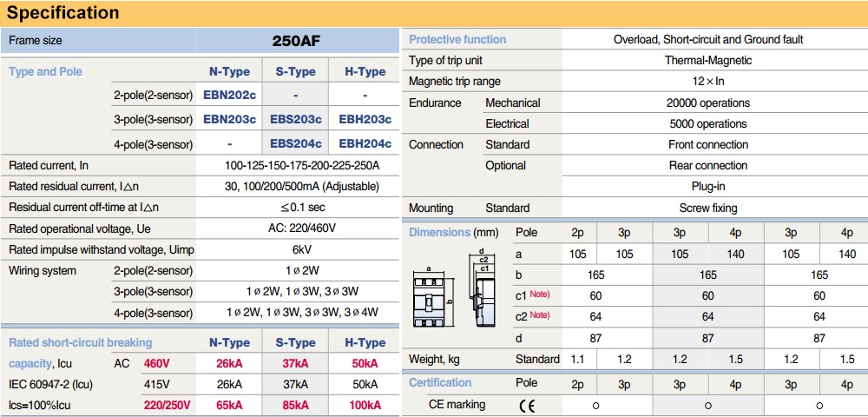Click the 65kA N-Type value

[x=229, y=406]
